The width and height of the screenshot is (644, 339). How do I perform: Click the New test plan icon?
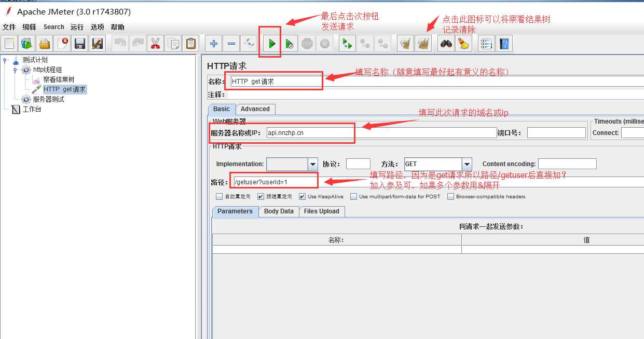pos(9,44)
